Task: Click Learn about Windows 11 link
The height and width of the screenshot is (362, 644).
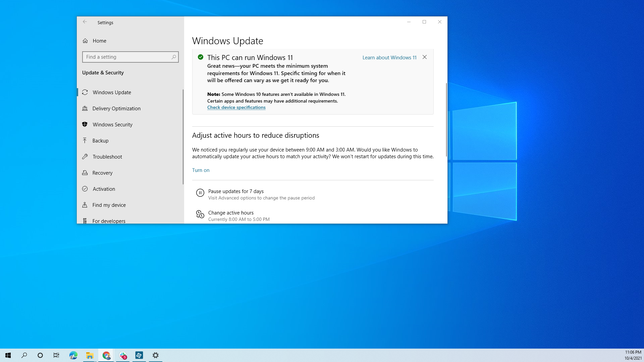Action: click(x=389, y=57)
